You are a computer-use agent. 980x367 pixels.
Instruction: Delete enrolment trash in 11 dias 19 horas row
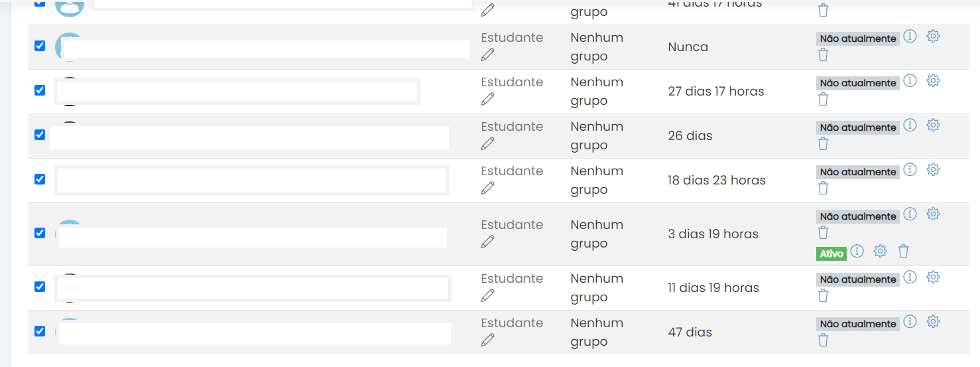coord(823,295)
